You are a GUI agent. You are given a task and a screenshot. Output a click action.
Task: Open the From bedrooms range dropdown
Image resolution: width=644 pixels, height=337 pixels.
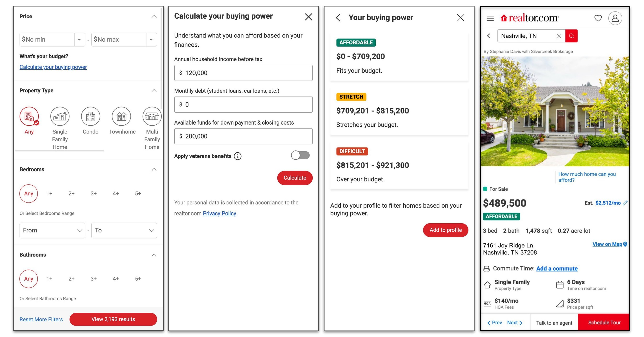52,230
